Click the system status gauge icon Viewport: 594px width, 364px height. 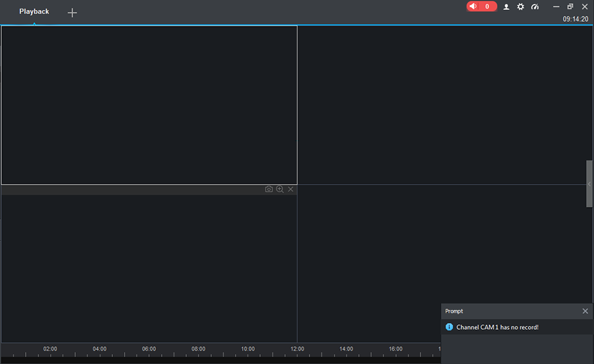click(x=535, y=7)
